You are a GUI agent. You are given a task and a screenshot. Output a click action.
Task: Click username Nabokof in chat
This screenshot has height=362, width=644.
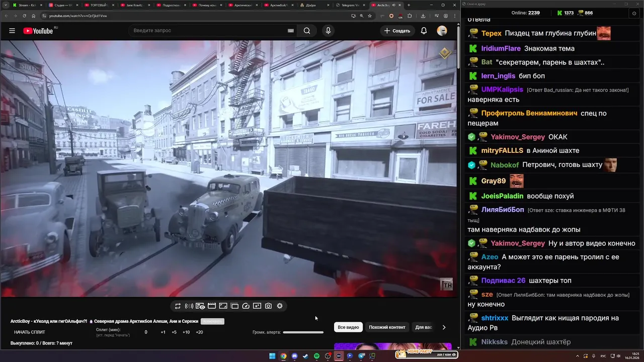(505, 165)
